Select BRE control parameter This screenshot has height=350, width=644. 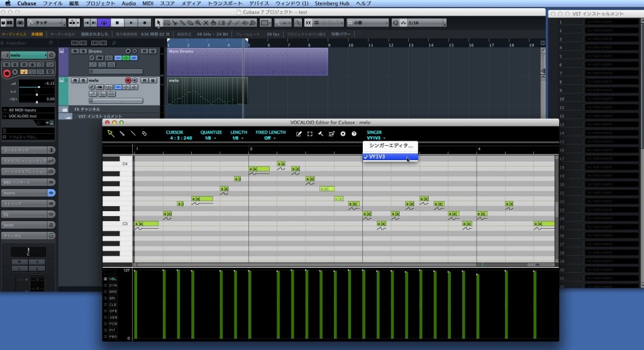pos(113,292)
